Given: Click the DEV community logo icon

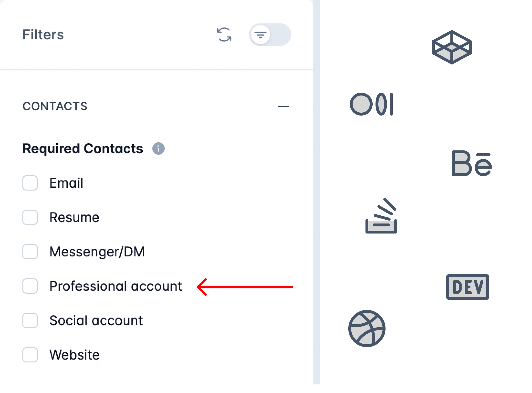Looking at the screenshot, I should pyautogui.click(x=467, y=287).
